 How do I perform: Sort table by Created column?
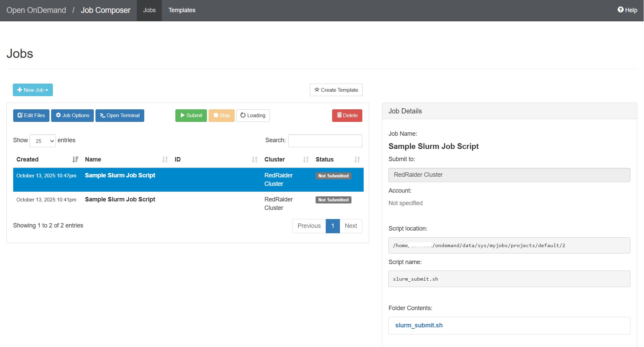tap(27, 159)
